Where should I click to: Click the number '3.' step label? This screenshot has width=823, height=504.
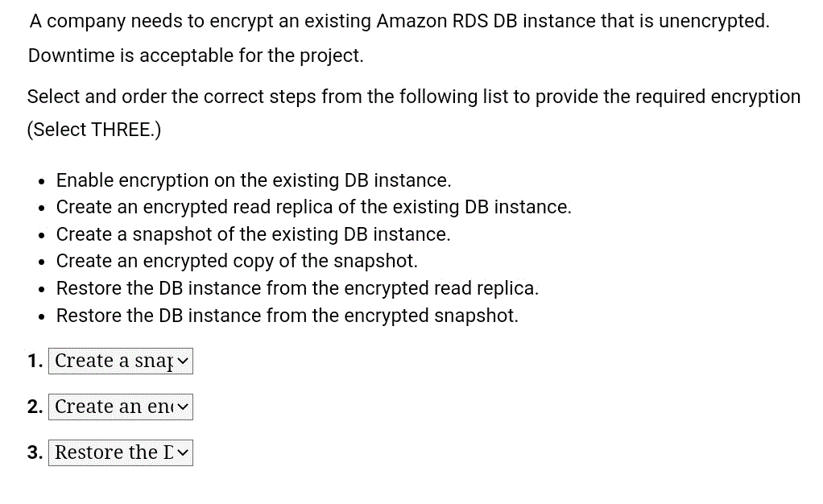click(35, 453)
